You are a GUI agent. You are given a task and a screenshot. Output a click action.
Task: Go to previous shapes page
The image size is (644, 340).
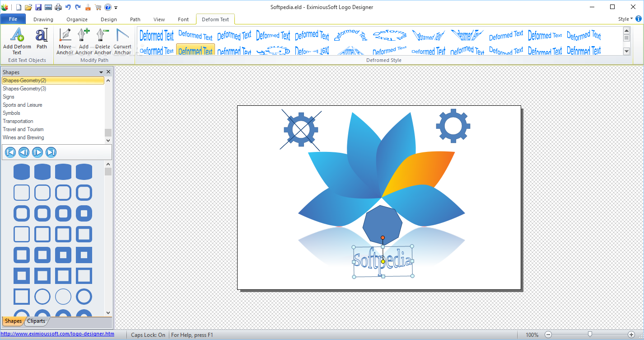(24, 152)
